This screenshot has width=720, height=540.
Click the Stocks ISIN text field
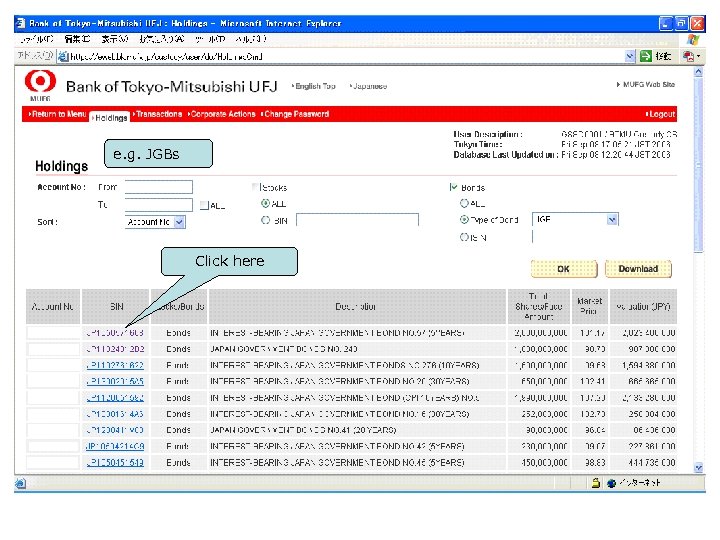[357, 219]
